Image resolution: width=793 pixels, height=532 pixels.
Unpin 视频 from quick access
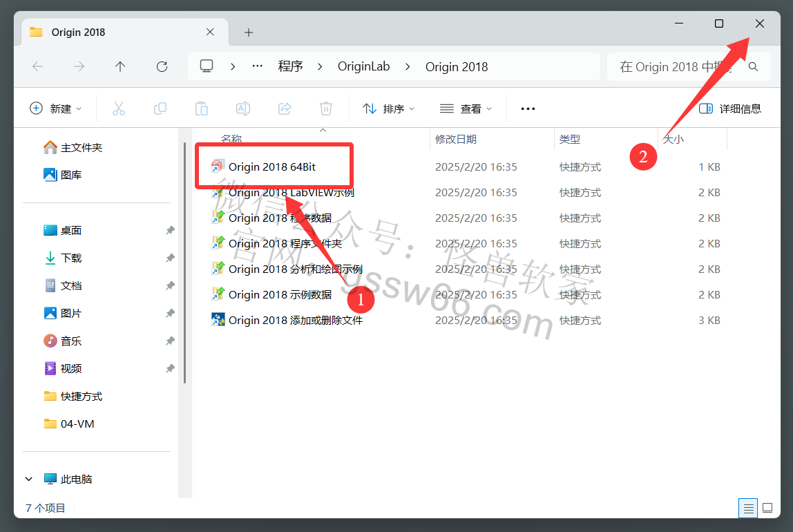click(170, 369)
